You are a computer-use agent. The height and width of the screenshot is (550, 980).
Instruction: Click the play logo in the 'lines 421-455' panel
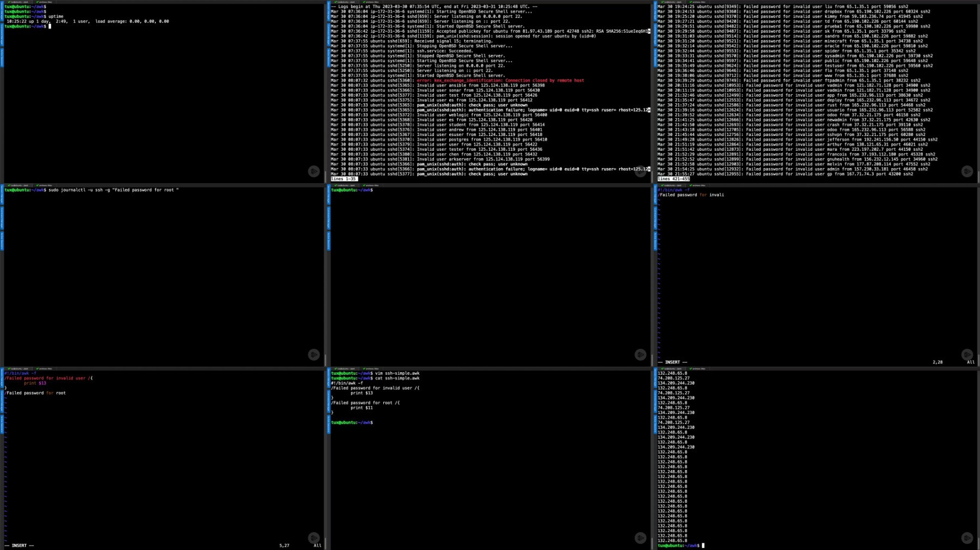(x=967, y=171)
